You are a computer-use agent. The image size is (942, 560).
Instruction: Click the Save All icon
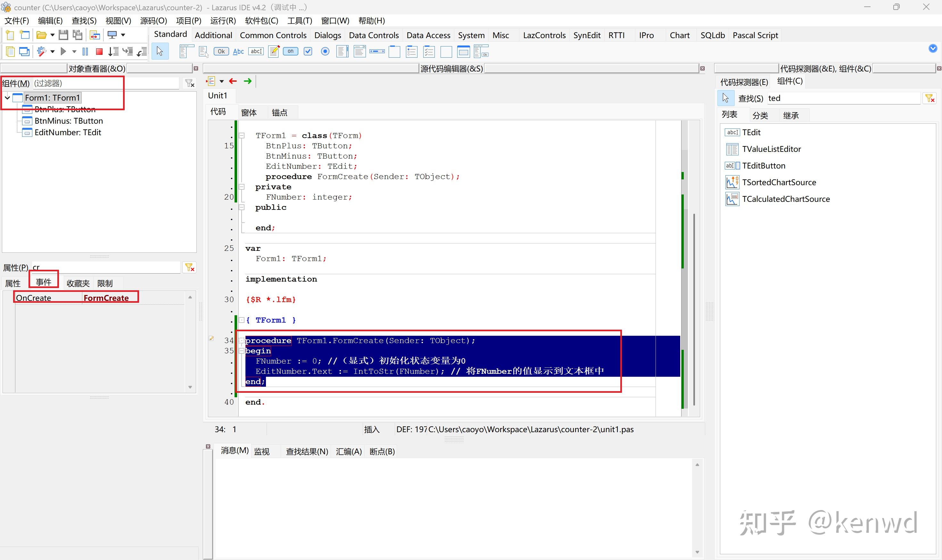78,35
